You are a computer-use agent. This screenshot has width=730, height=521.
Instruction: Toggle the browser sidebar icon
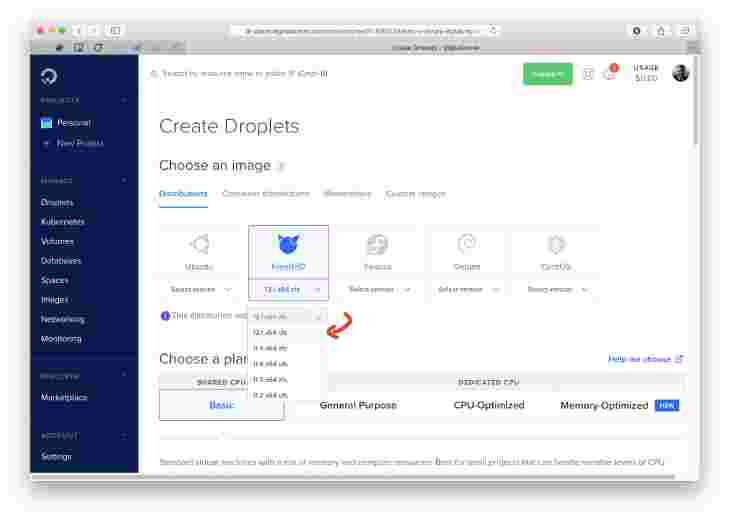[x=115, y=31]
